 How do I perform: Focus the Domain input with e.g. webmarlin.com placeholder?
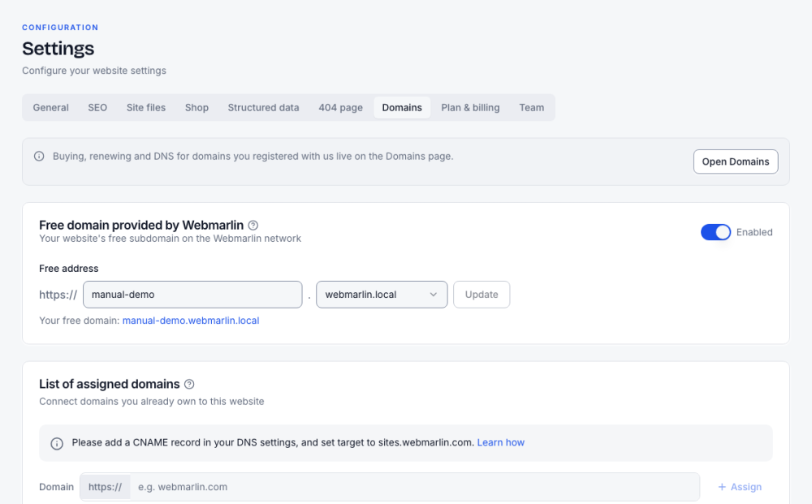coord(414,487)
